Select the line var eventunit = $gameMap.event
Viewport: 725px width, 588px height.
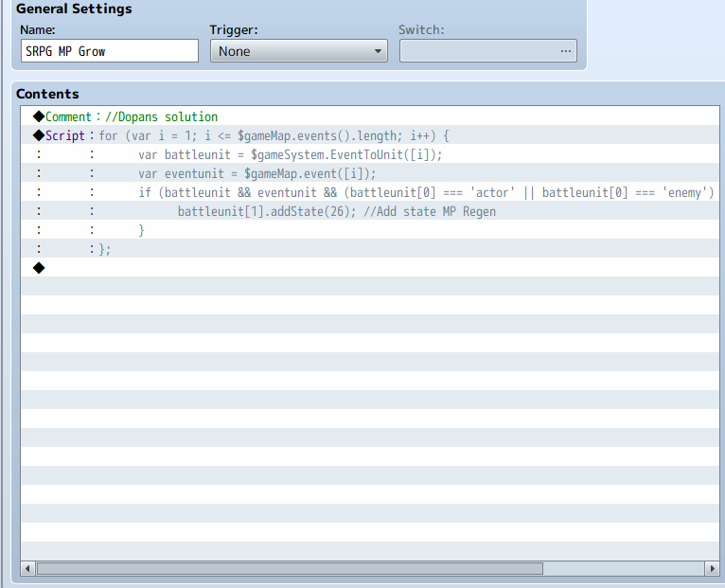tap(370, 173)
